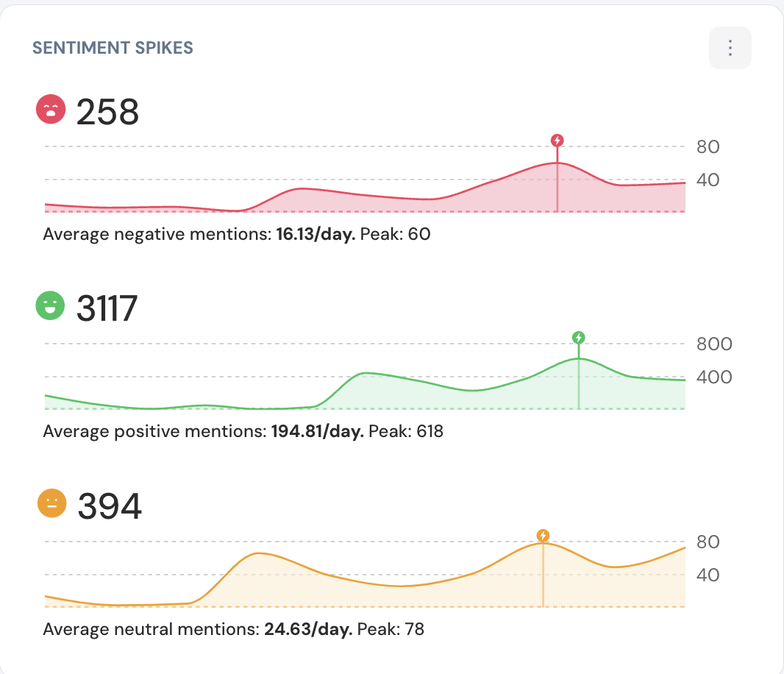Click the green positive smiley icon
The height and width of the screenshot is (674, 784).
(x=51, y=306)
